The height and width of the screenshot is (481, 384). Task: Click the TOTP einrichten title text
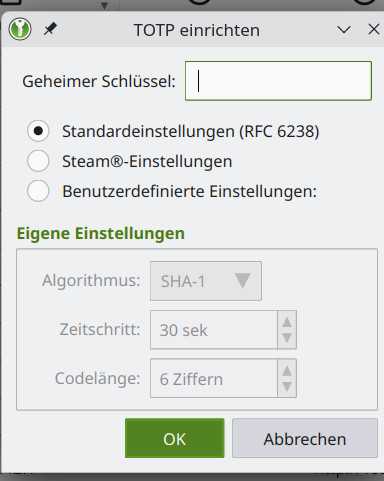(197, 30)
